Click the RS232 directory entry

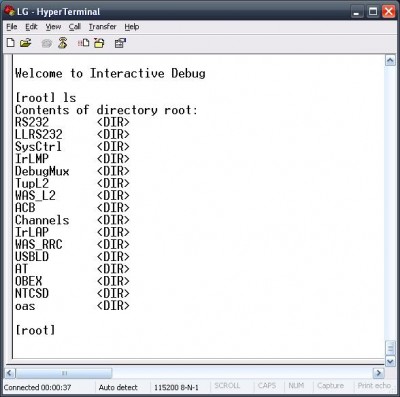tap(32, 122)
